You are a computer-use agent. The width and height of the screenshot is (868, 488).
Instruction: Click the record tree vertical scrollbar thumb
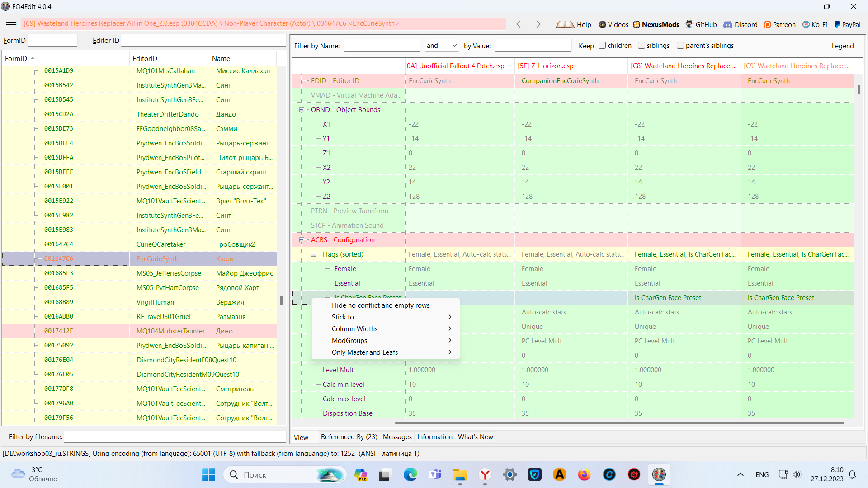point(282,300)
